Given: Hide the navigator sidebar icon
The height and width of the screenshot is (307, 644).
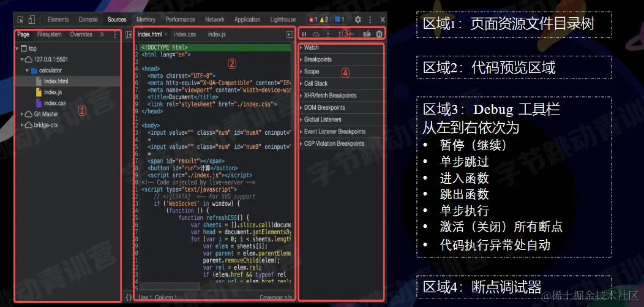Looking at the screenshot, I should [129, 34].
